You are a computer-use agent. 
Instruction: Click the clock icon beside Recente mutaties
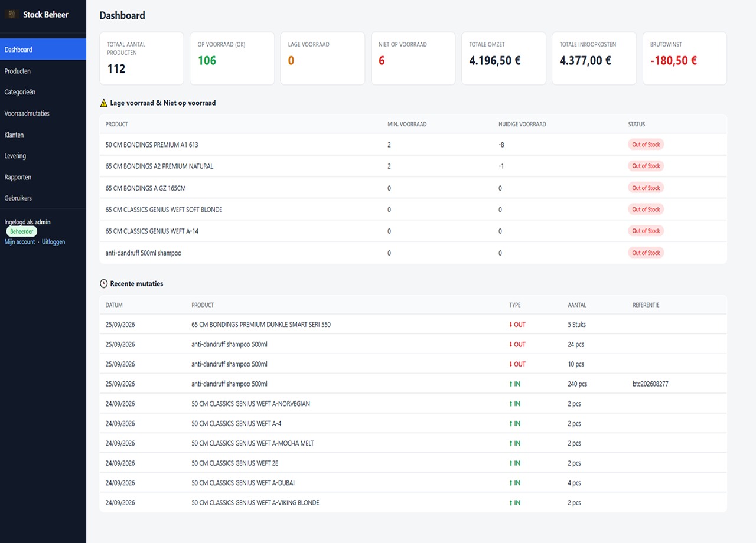[x=104, y=283]
